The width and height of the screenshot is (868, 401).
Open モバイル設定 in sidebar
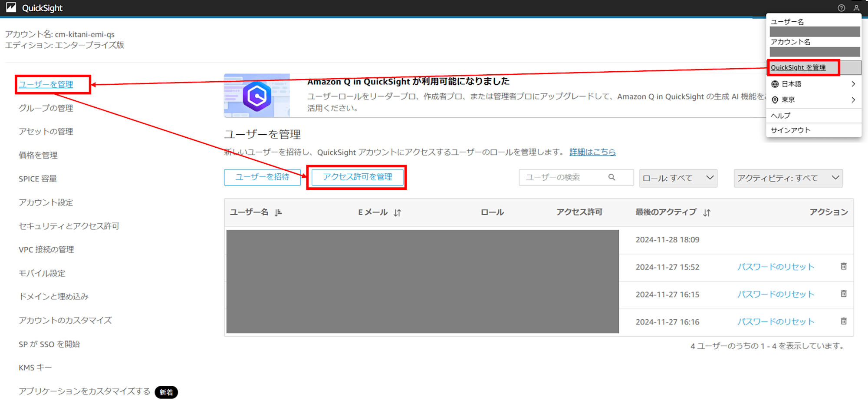(42, 273)
